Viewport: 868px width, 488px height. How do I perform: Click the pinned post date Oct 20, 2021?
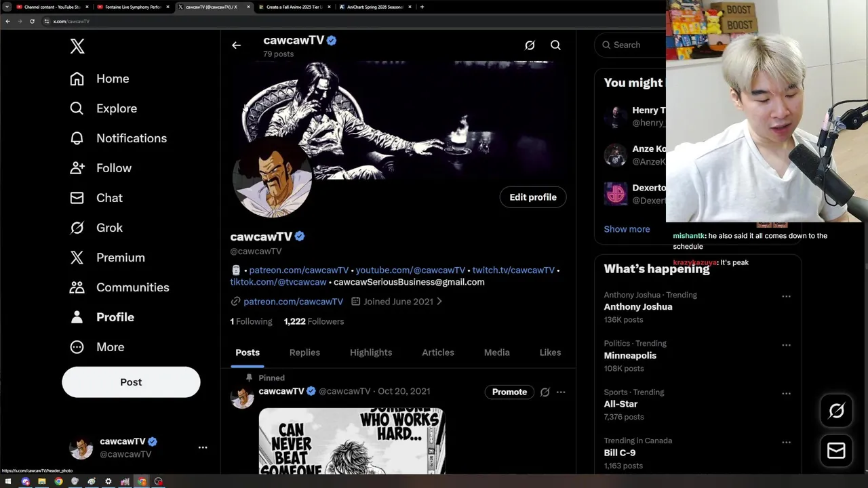click(403, 391)
